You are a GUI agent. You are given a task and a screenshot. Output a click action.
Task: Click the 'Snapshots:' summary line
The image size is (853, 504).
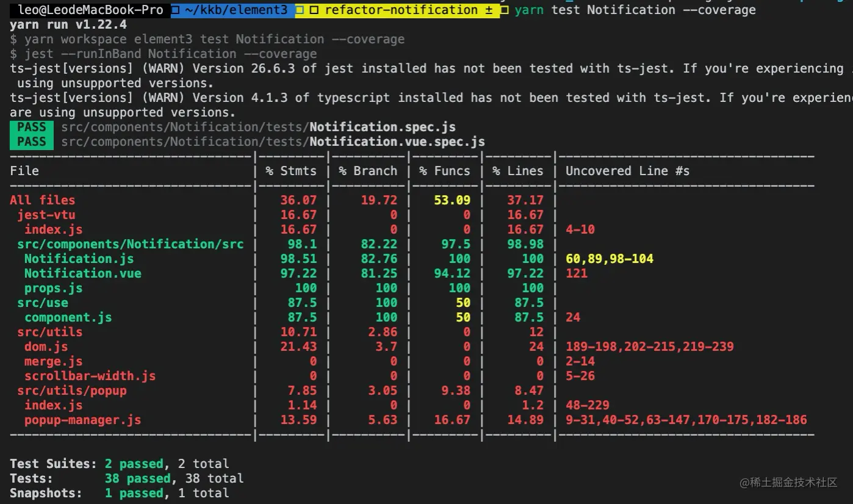tap(120, 493)
